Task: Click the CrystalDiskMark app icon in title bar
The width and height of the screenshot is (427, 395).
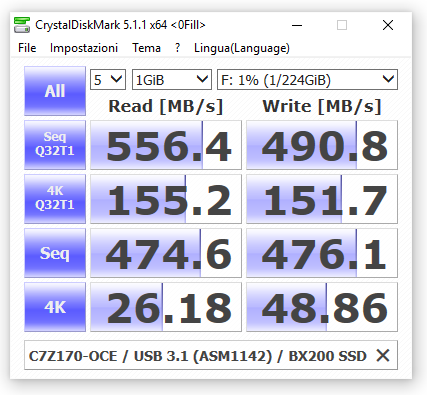Action: point(22,25)
